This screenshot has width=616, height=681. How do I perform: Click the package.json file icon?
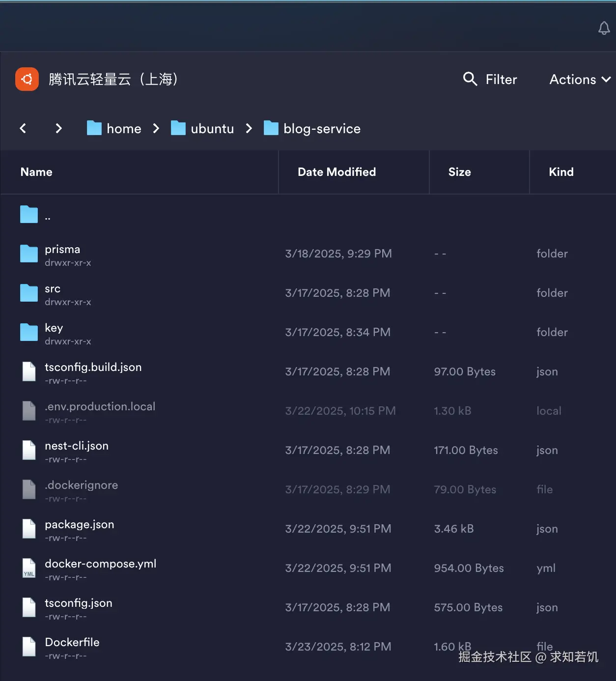coord(29,529)
